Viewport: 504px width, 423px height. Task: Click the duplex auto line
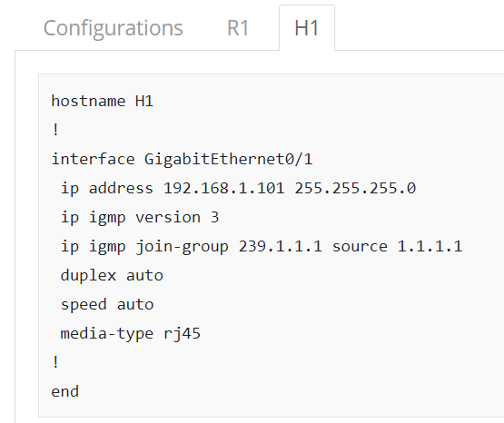112,276
